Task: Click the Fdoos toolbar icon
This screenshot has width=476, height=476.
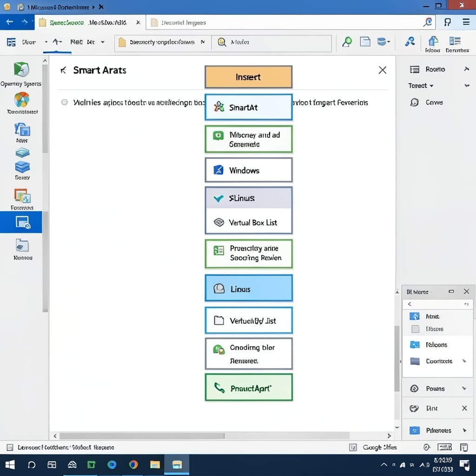Action: pyautogui.click(x=433, y=44)
